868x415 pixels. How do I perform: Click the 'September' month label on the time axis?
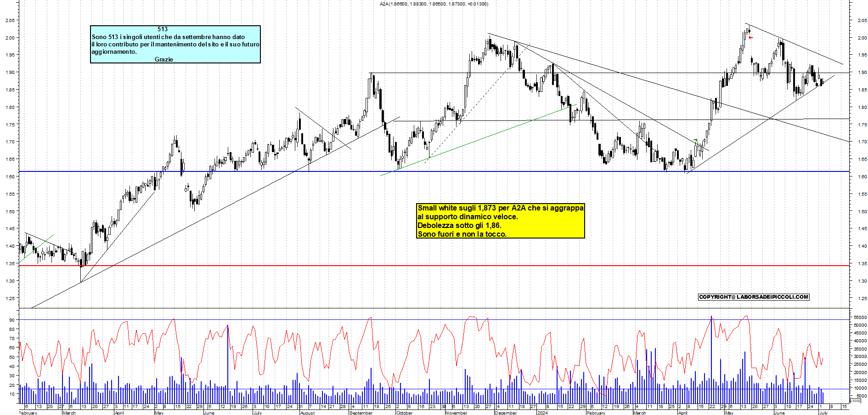tap(361, 413)
